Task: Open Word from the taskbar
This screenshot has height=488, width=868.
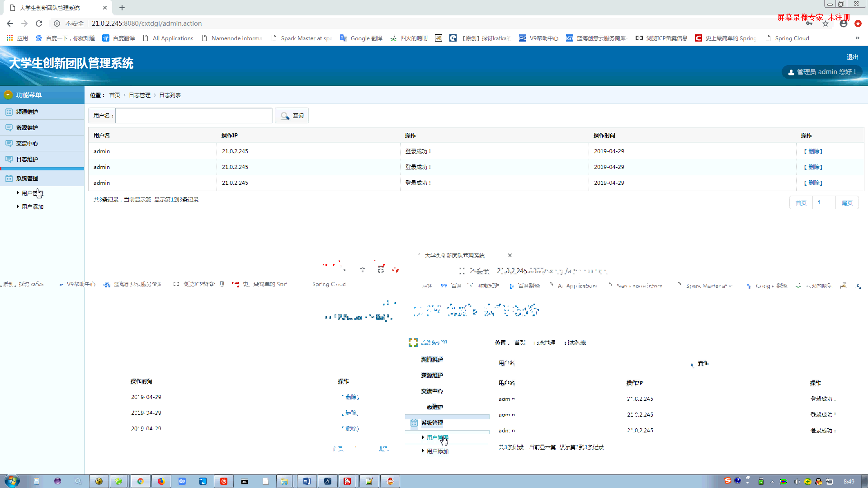Action: click(307, 481)
